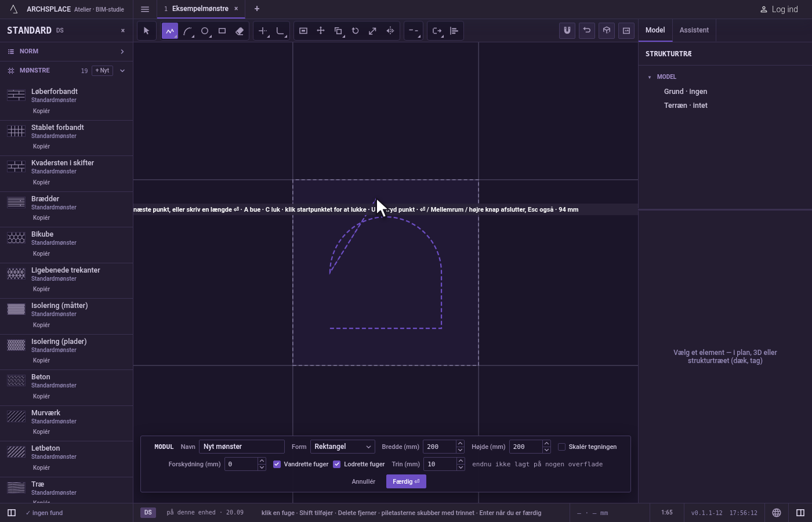Click the globe language icon
The height and width of the screenshot is (522, 812).
pyautogui.click(x=777, y=513)
